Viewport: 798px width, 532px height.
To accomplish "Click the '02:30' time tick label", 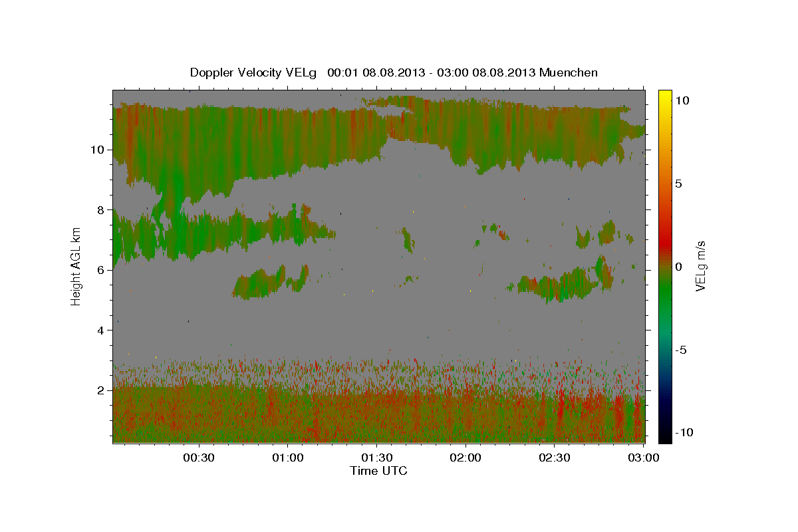I will pyautogui.click(x=554, y=458).
